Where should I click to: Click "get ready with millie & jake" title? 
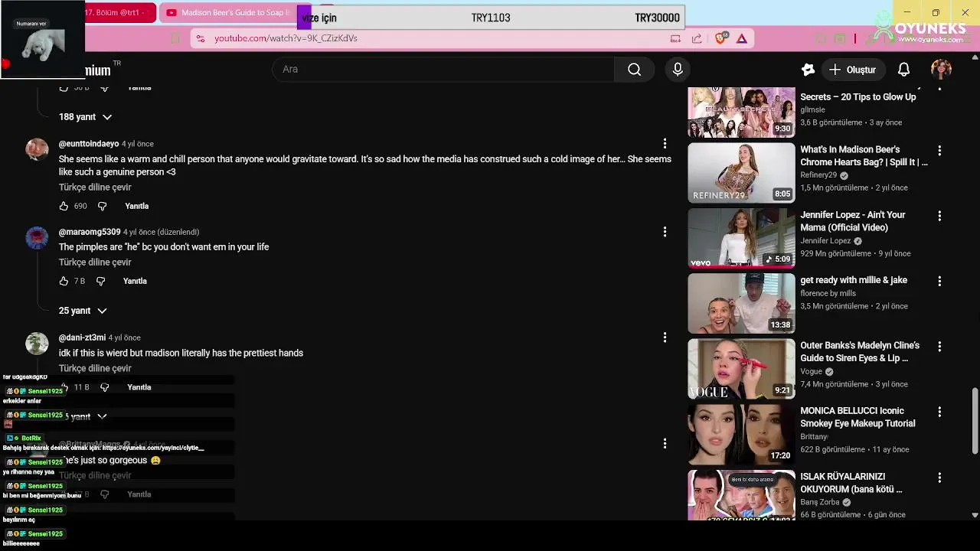[x=854, y=280]
